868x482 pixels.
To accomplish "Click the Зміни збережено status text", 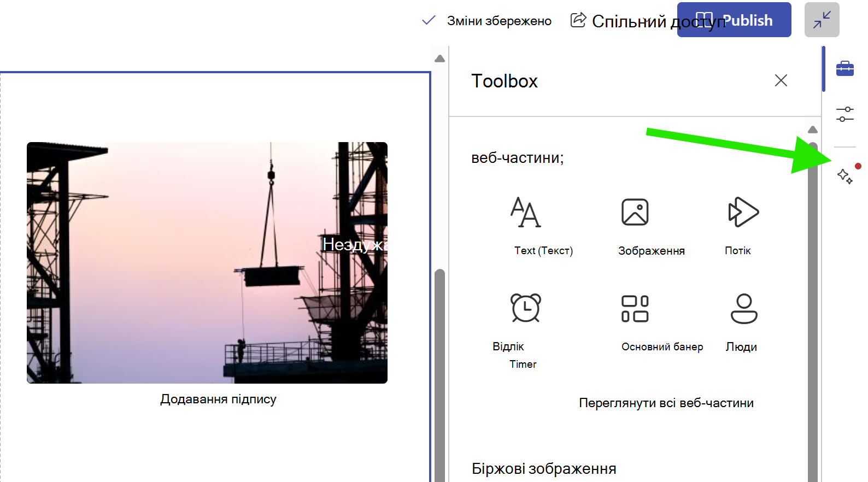I will coord(499,21).
